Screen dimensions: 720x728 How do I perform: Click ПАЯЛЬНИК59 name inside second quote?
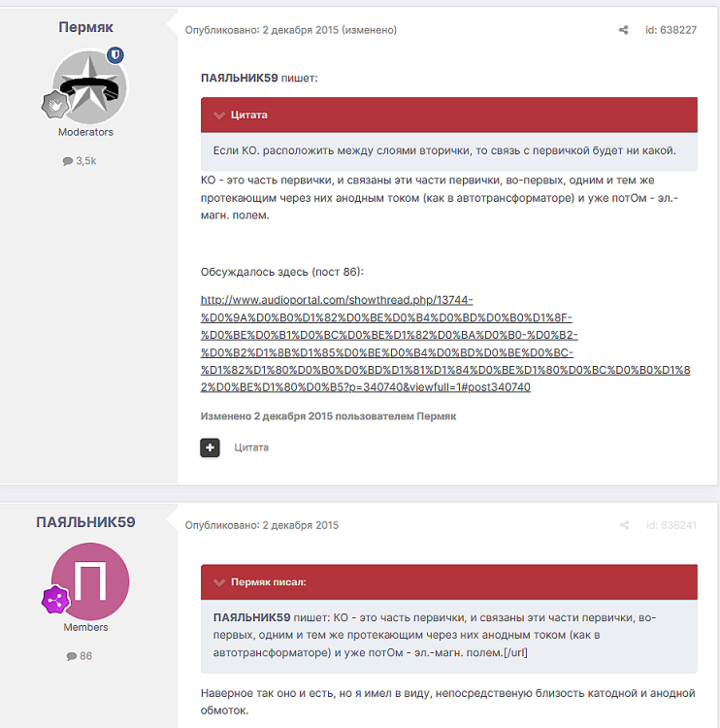(x=251, y=617)
